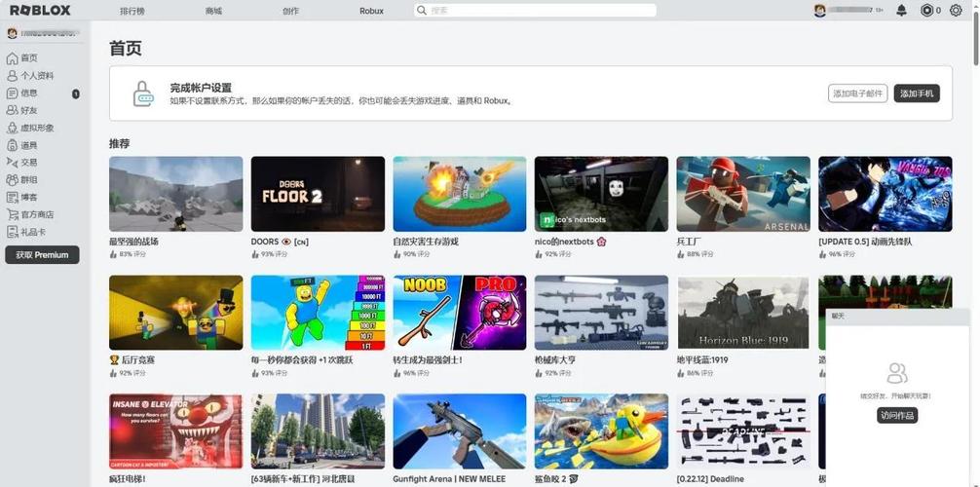Open the 创作 create tab

[290, 11]
